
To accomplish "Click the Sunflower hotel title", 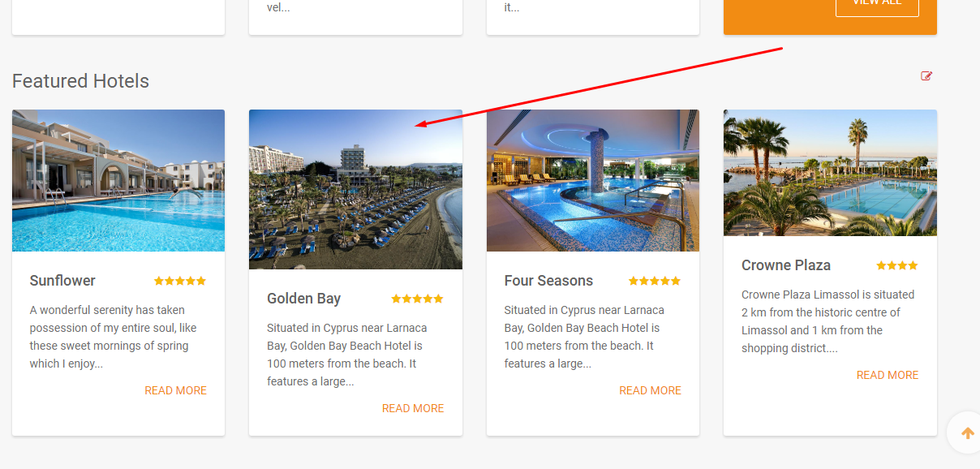I will click(x=62, y=281).
